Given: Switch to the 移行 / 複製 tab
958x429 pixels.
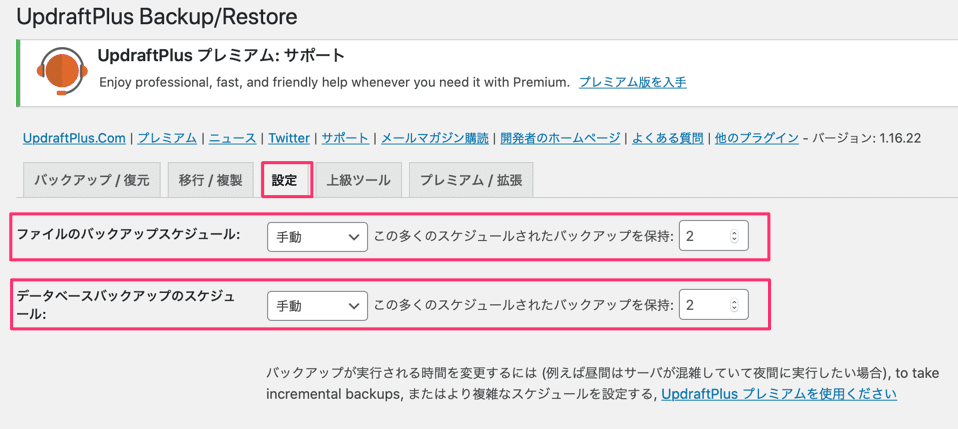Looking at the screenshot, I should 210,181.
